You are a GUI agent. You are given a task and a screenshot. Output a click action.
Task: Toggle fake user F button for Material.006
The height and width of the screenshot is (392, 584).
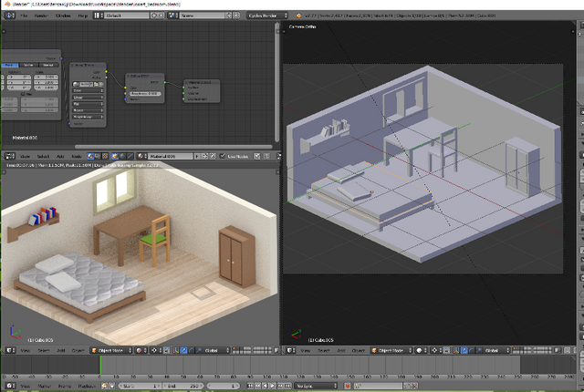(x=197, y=156)
